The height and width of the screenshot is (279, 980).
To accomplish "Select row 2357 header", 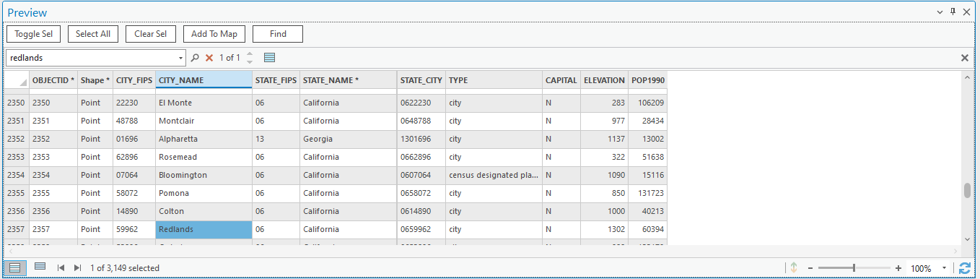I will coord(17,229).
